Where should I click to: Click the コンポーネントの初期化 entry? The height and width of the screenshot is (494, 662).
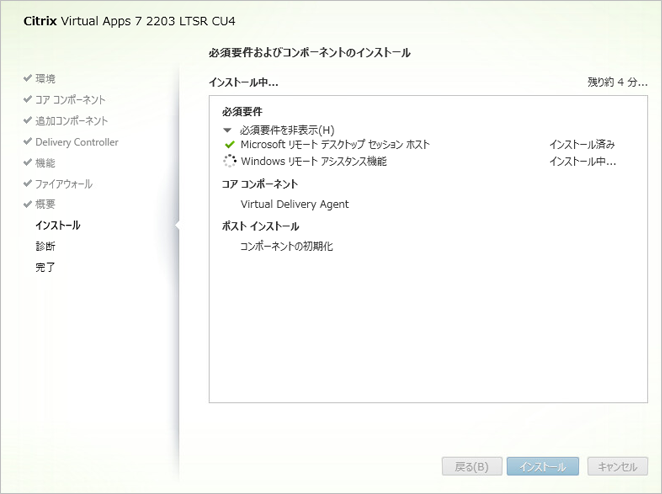(287, 246)
